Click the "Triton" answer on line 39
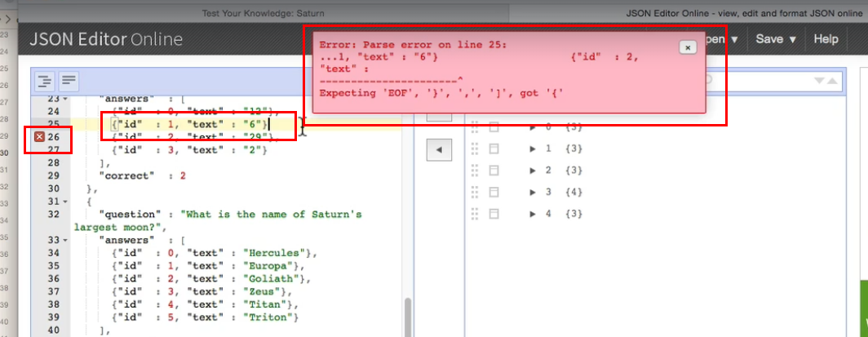This screenshot has width=868, height=337. [x=269, y=317]
